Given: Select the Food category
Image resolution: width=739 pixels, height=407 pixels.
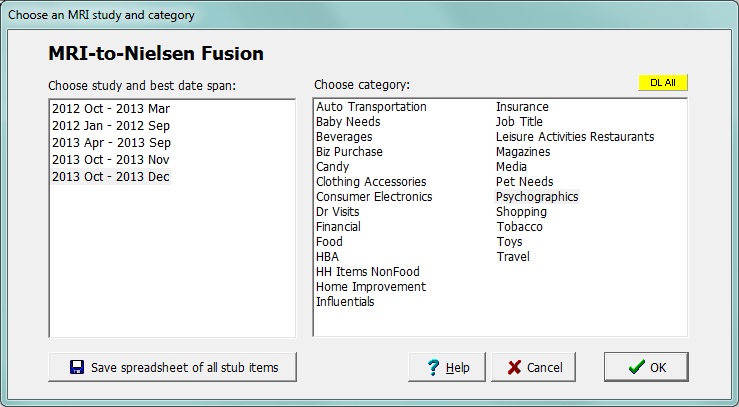Looking at the screenshot, I should coord(329,242).
